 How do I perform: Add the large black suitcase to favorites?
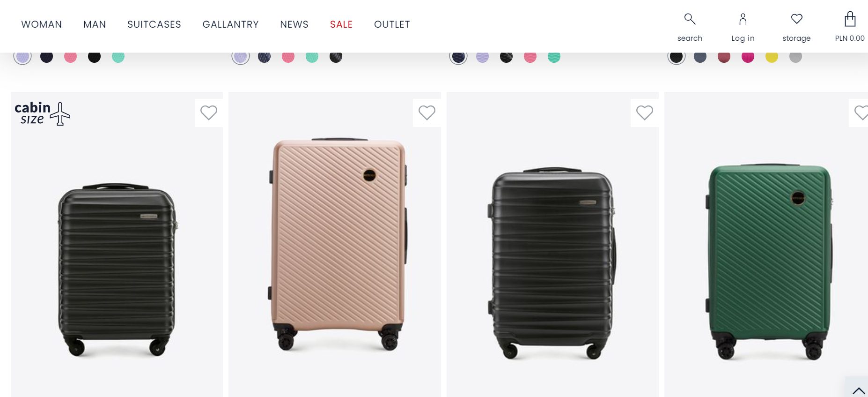(644, 112)
